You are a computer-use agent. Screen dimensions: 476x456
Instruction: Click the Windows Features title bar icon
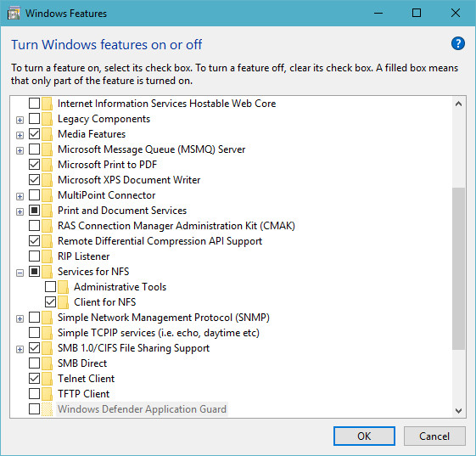click(x=14, y=14)
